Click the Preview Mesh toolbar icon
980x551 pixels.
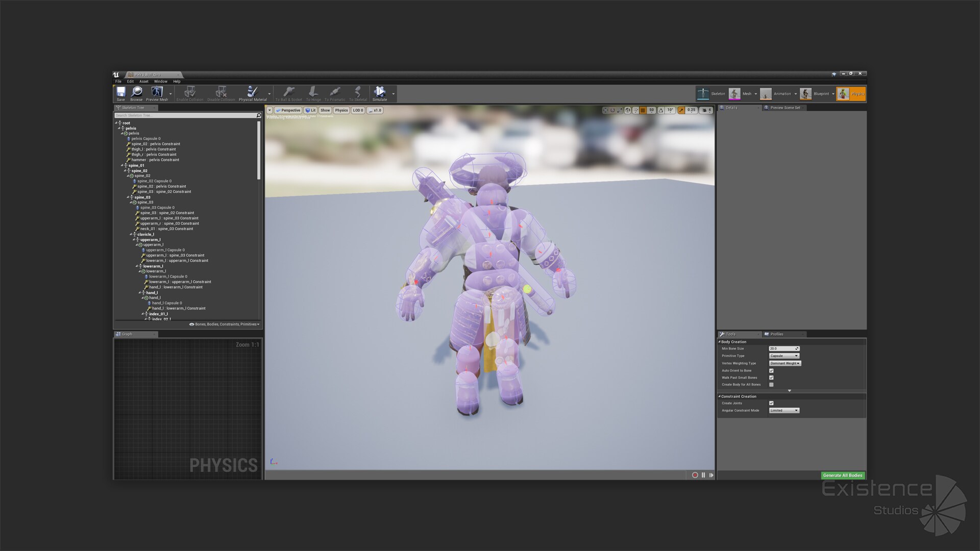[x=157, y=92]
